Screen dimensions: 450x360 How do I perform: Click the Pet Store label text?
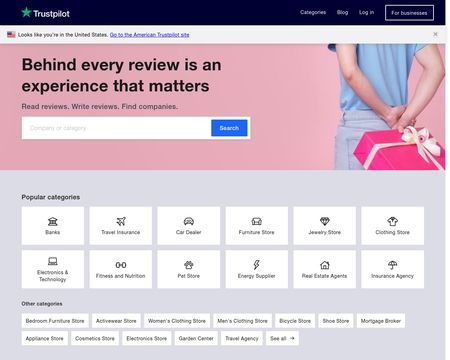click(189, 276)
